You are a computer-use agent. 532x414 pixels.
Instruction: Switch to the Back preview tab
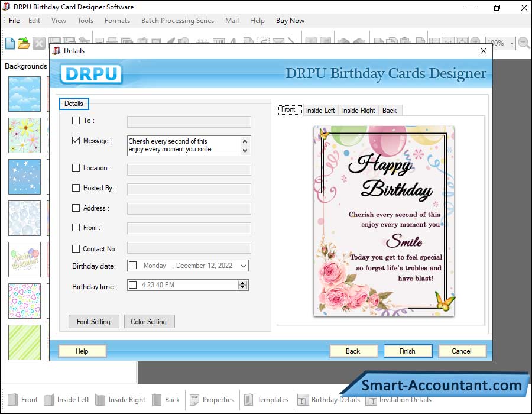390,111
